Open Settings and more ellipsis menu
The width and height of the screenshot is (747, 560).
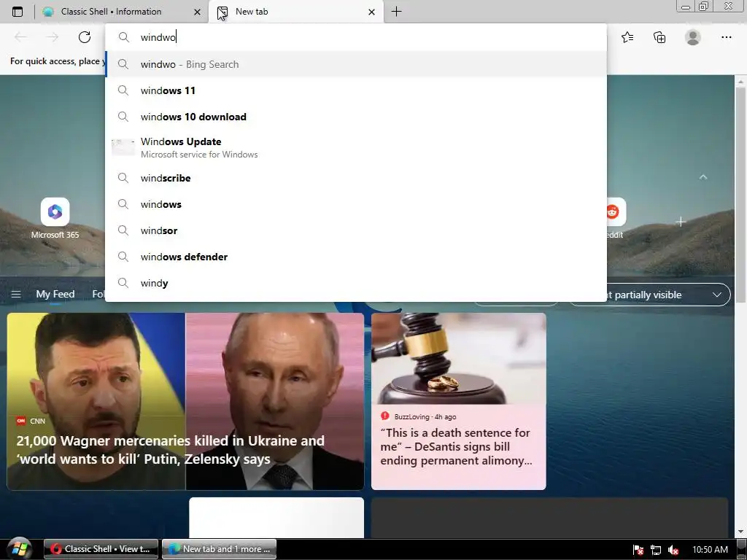(x=726, y=37)
